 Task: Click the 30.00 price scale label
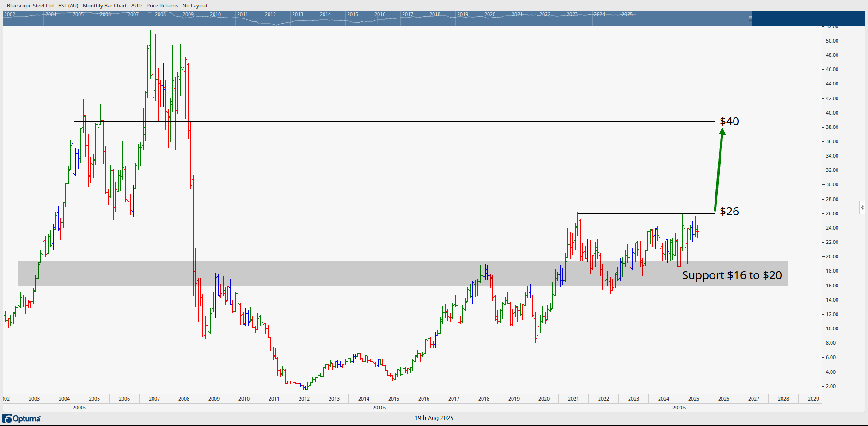pyautogui.click(x=832, y=184)
